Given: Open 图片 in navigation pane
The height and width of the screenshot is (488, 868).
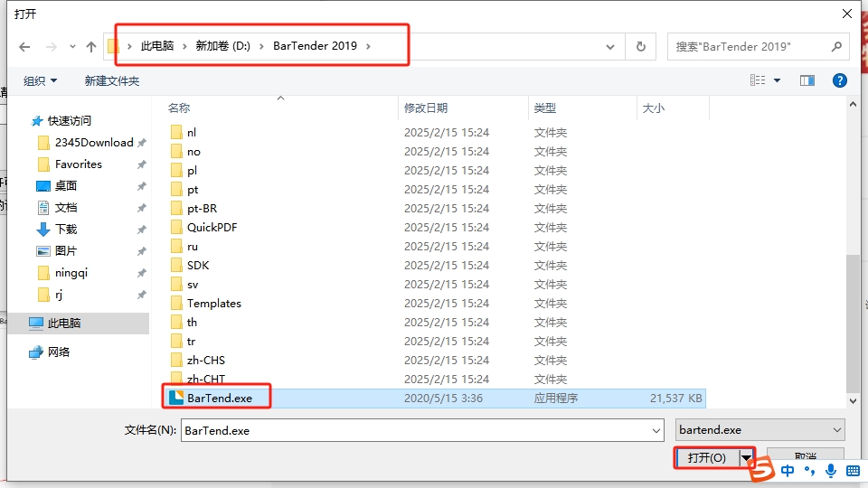Looking at the screenshot, I should (x=66, y=250).
